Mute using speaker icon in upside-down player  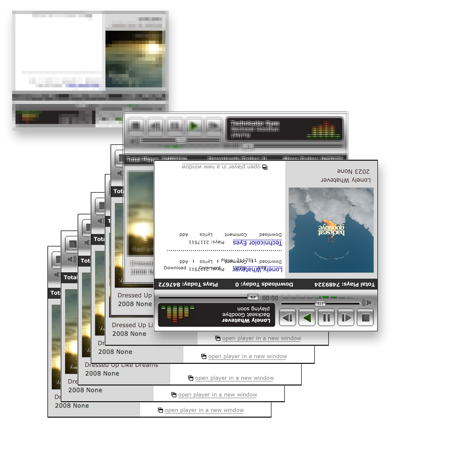click(x=367, y=302)
